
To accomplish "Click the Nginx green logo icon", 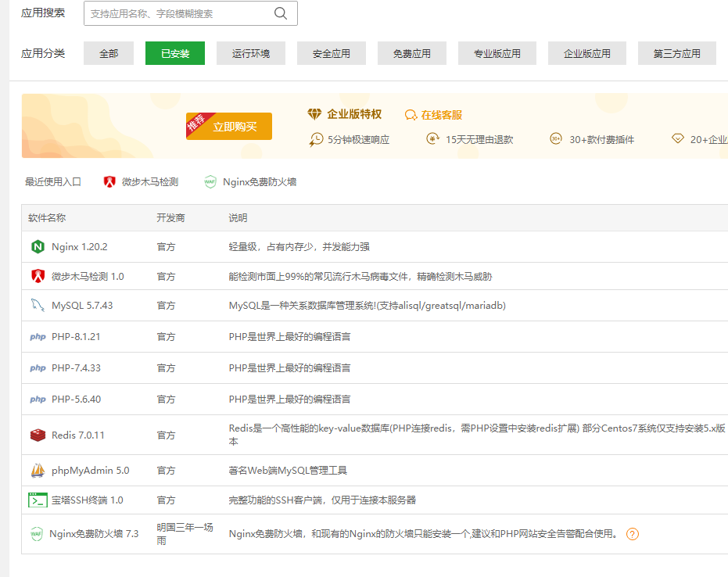I will pyautogui.click(x=37, y=248).
